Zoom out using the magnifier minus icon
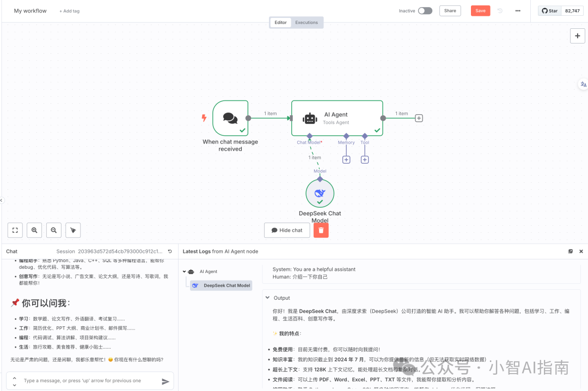 [53, 230]
